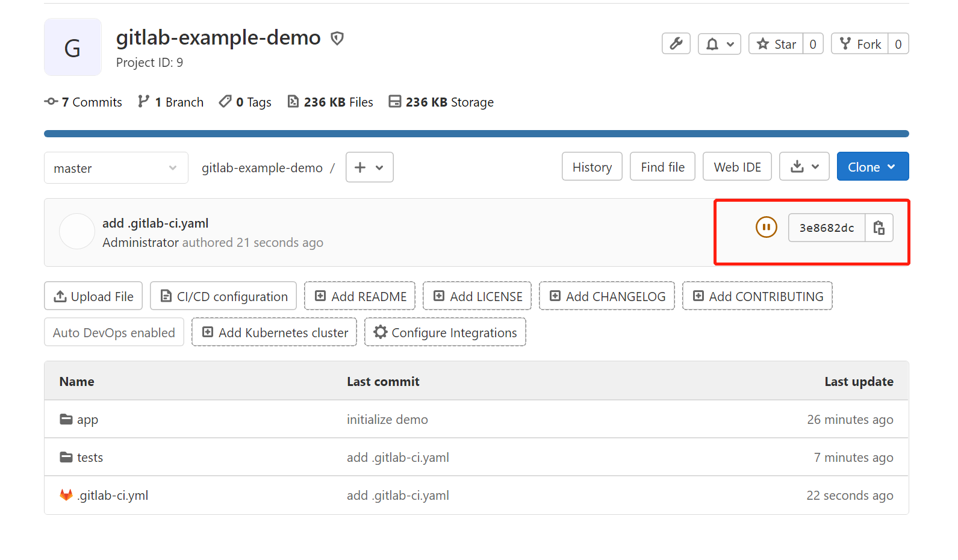
Task: Open the plus add-file dropdown
Action: [370, 167]
